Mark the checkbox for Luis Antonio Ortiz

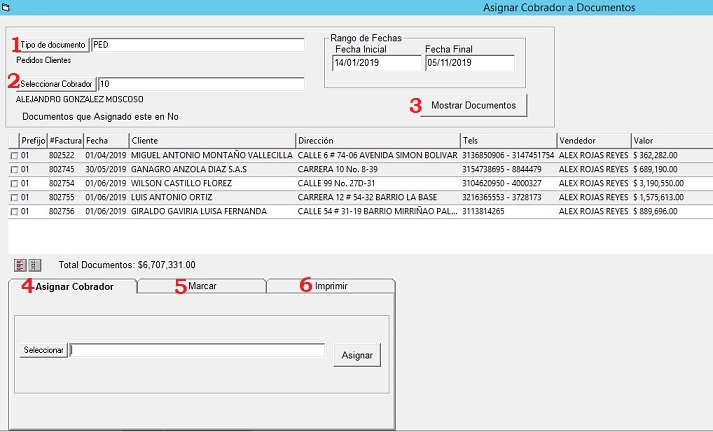pyautogui.click(x=14, y=198)
